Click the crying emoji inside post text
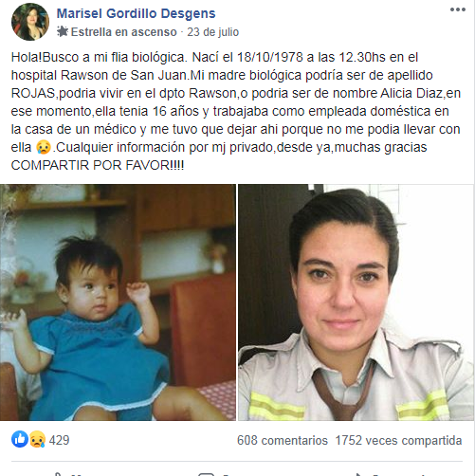 tap(44, 147)
